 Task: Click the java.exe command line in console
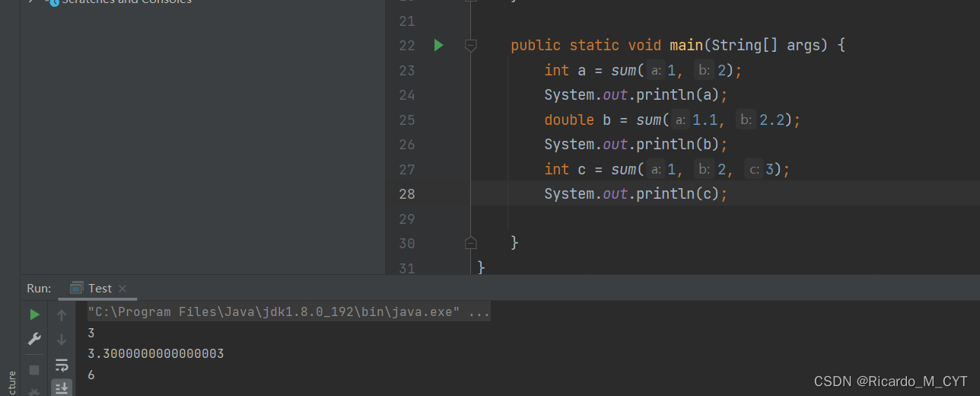pyautogui.click(x=288, y=312)
